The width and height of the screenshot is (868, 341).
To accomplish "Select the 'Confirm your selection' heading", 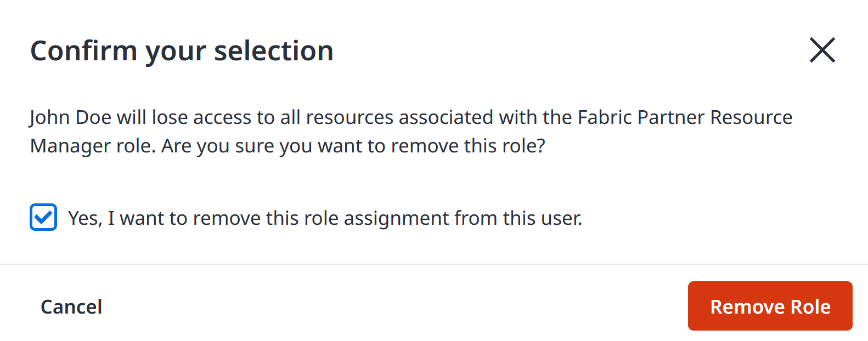I will [x=182, y=51].
